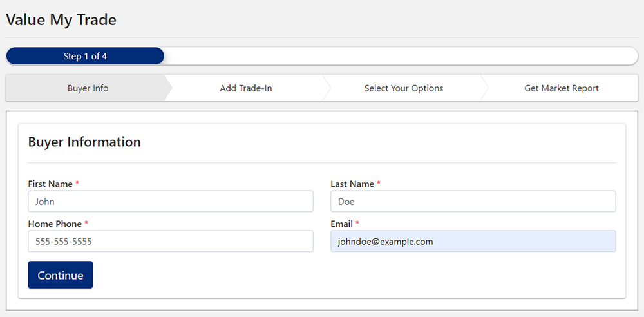Click the red asterisk beside First Name
Screen dimensions: 644x317
(x=77, y=184)
